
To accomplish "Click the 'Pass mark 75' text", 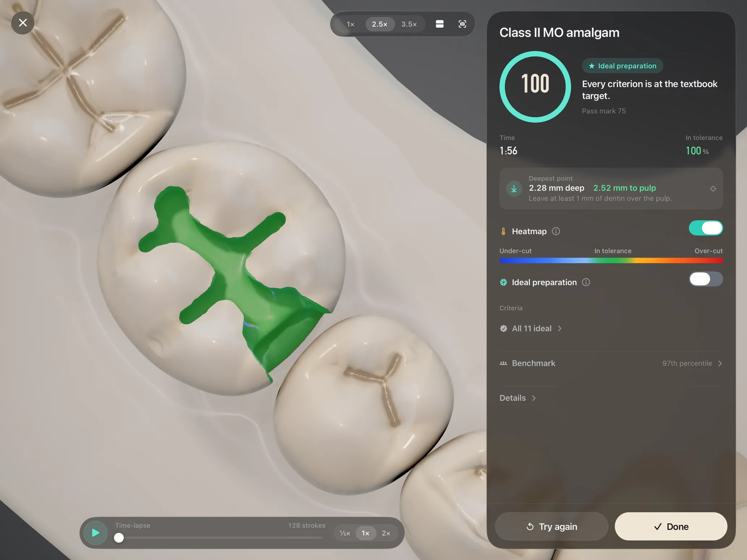I will click(604, 111).
